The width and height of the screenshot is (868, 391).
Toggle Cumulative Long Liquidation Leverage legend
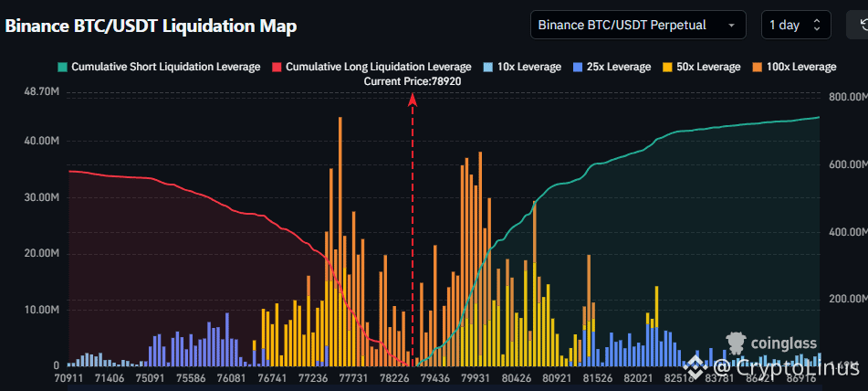[371, 67]
